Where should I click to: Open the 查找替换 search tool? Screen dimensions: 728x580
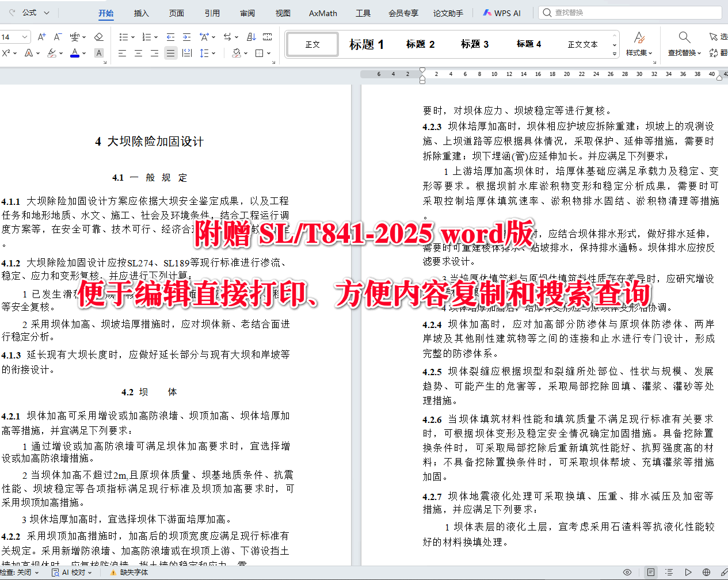tap(684, 45)
